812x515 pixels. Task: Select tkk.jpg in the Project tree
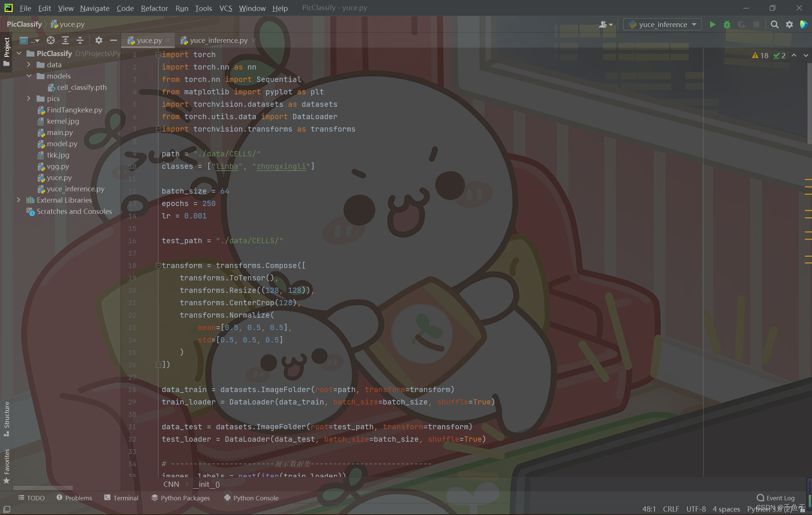58,155
